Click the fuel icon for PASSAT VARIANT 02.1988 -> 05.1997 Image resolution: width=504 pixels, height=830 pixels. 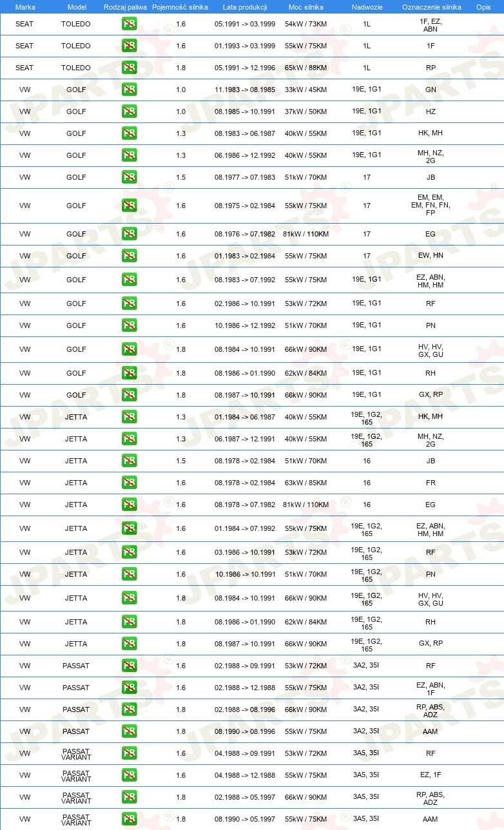click(x=129, y=797)
